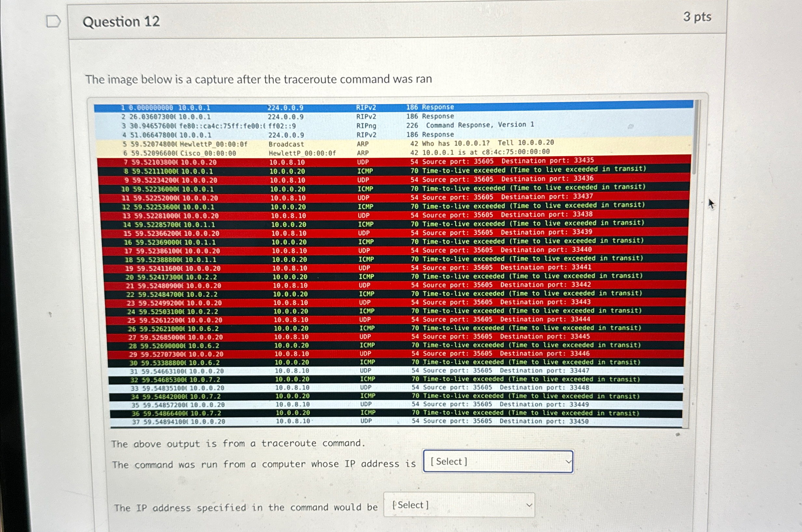Click the flag icon beside Question 12
This screenshot has height=532, width=802.
(x=53, y=21)
